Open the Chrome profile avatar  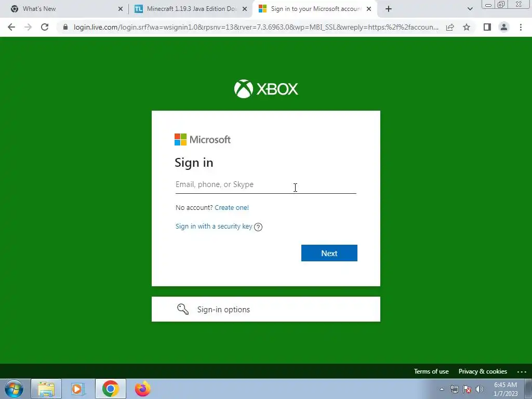[504, 27]
